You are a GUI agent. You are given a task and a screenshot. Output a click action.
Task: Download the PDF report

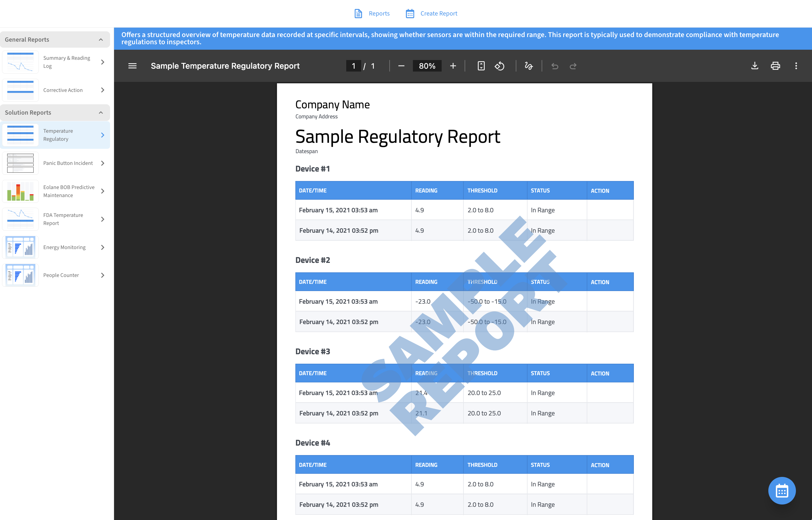(755, 66)
